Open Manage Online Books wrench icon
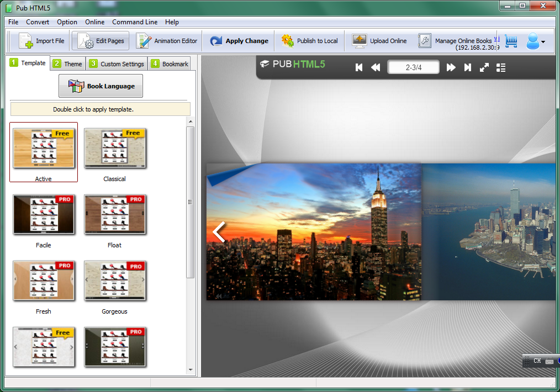This screenshot has width=560, height=392. (x=425, y=41)
